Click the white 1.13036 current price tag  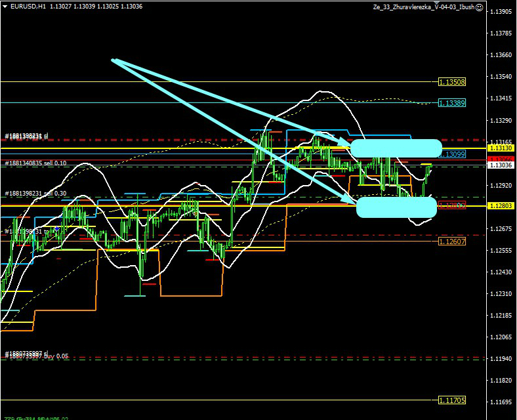click(501, 165)
